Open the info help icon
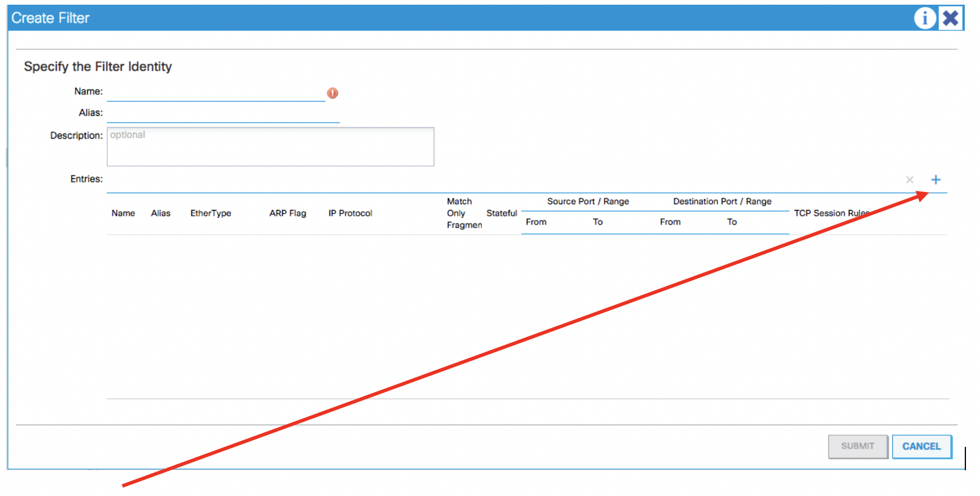 pyautogui.click(x=924, y=18)
